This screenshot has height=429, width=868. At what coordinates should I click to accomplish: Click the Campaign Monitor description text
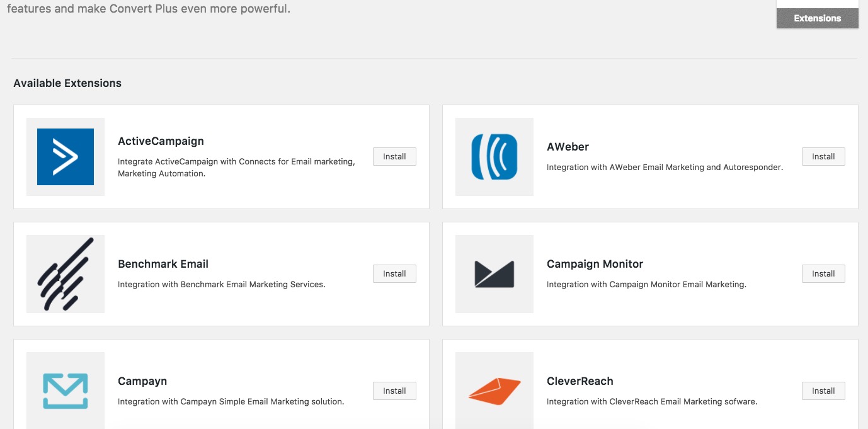coord(646,284)
